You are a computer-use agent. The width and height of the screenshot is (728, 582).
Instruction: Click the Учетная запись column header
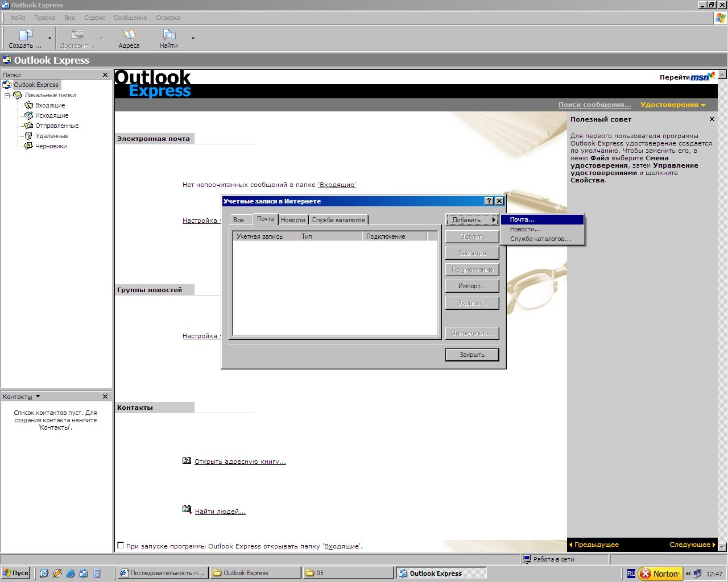tap(265, 236)
